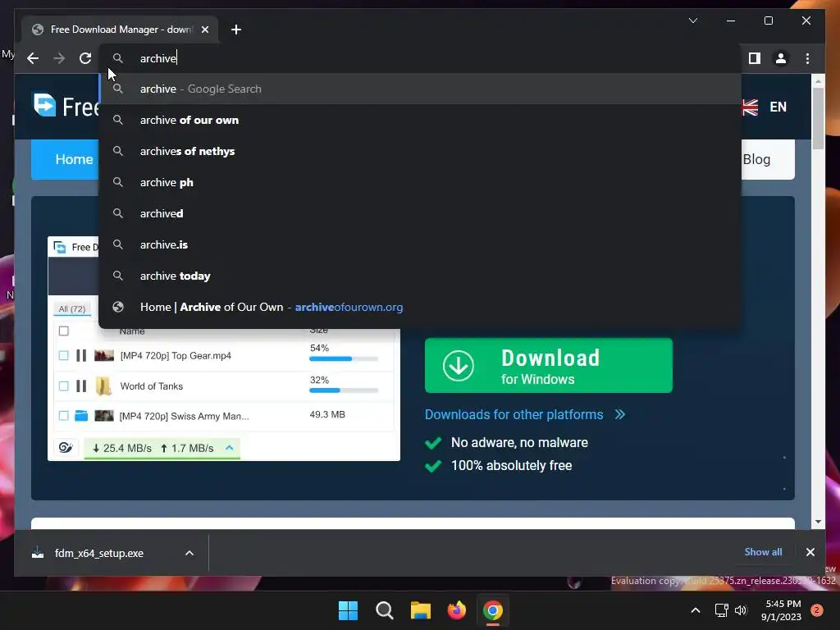The height and width of the screenshot is (630, 840).
Task: Click the UK flag language icon
Action: point(750,107)
